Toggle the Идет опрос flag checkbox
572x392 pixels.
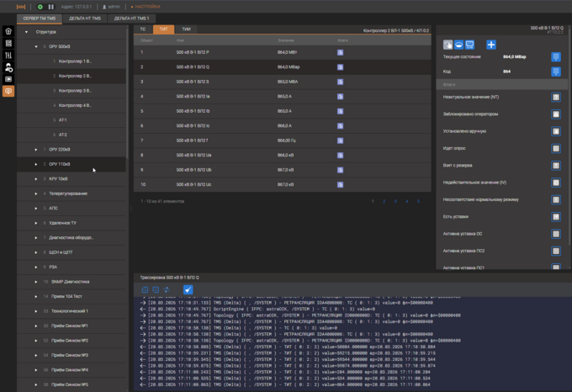556,149
